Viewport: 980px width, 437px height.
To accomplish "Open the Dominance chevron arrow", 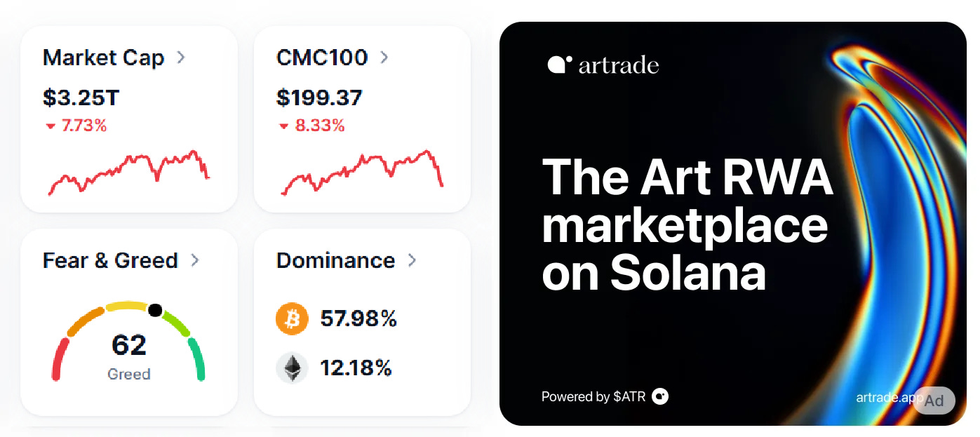I will (412, 260).
